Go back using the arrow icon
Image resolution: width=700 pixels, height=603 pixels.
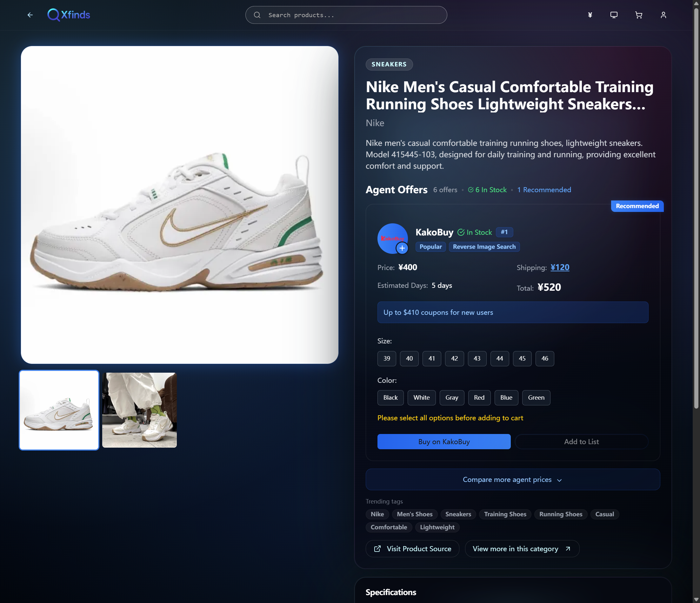[x=30, y=15]
